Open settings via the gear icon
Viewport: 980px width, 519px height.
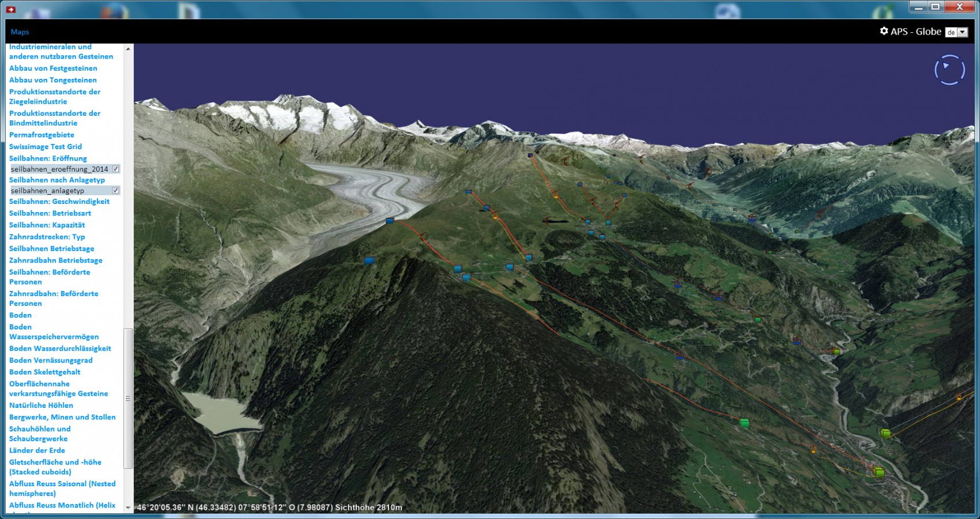(x=884, y=31)
